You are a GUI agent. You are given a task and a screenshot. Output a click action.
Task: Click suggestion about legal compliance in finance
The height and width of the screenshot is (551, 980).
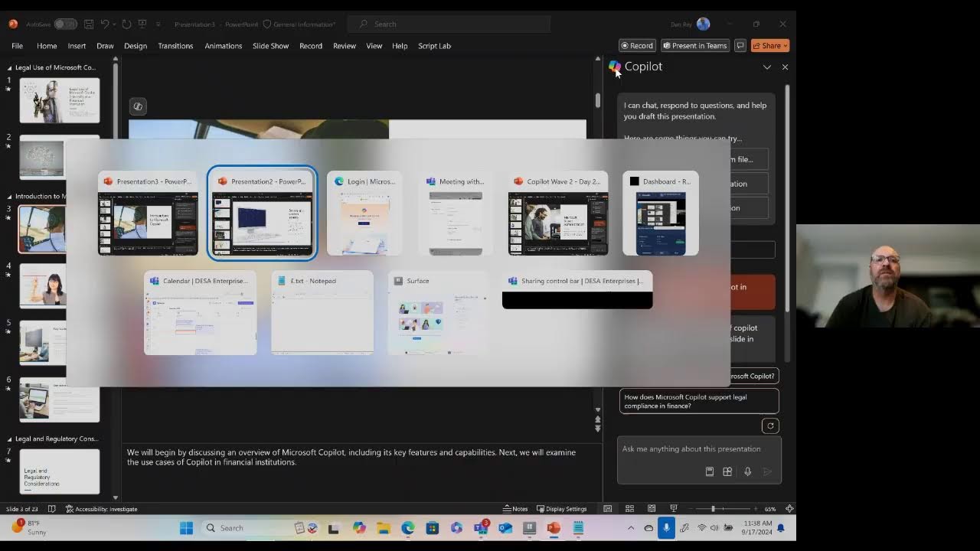coord(699,401)
